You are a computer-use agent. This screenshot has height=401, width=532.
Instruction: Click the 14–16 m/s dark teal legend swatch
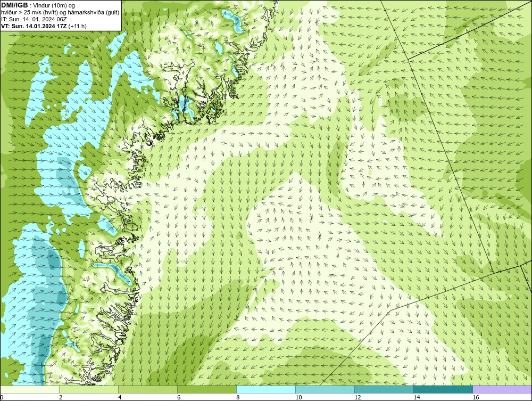coord(443,389)
